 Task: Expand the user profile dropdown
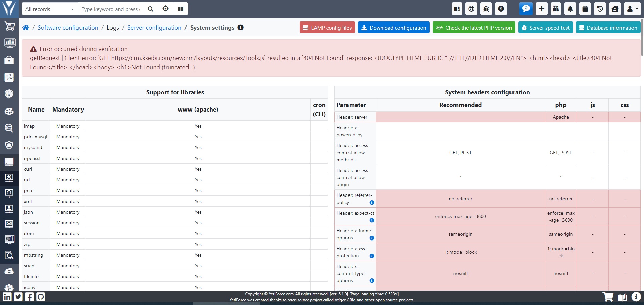(632, 9)
